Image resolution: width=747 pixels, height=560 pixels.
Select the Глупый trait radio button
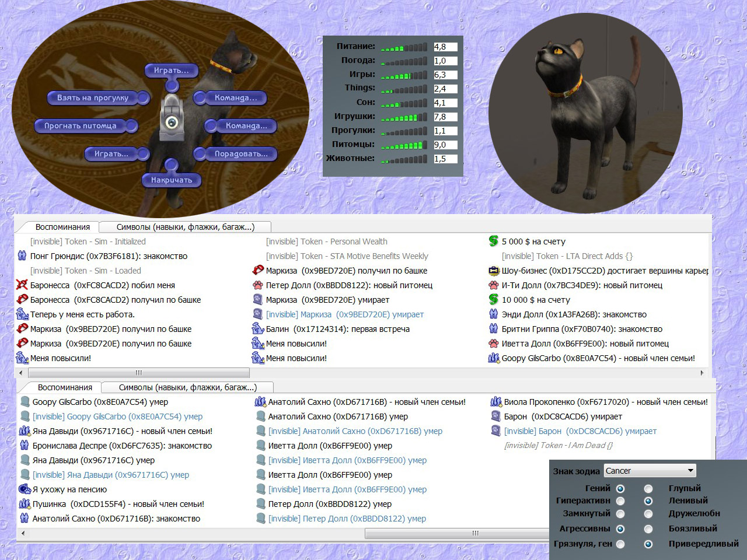(648, 488)
